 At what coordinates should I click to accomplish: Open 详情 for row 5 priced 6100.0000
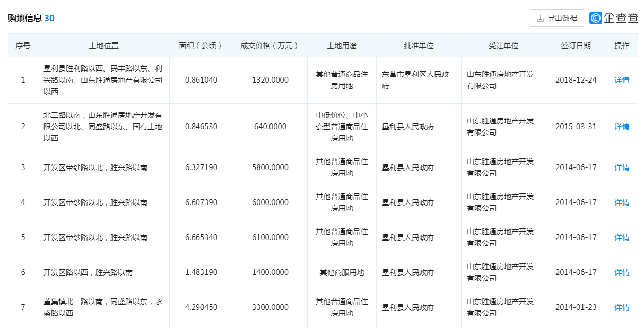tap(622, 237)
